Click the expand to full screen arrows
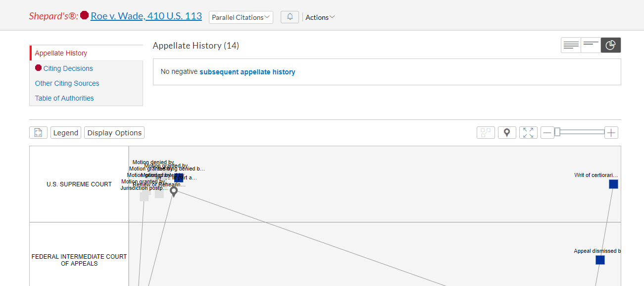Screen dimensions: 644x286 tap(528, 133)
